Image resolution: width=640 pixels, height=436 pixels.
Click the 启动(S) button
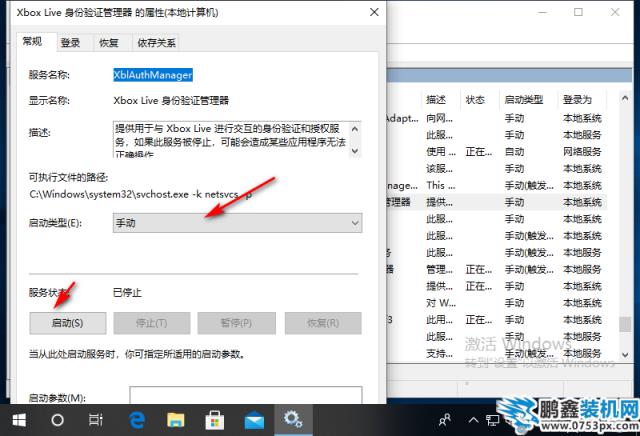68,323
